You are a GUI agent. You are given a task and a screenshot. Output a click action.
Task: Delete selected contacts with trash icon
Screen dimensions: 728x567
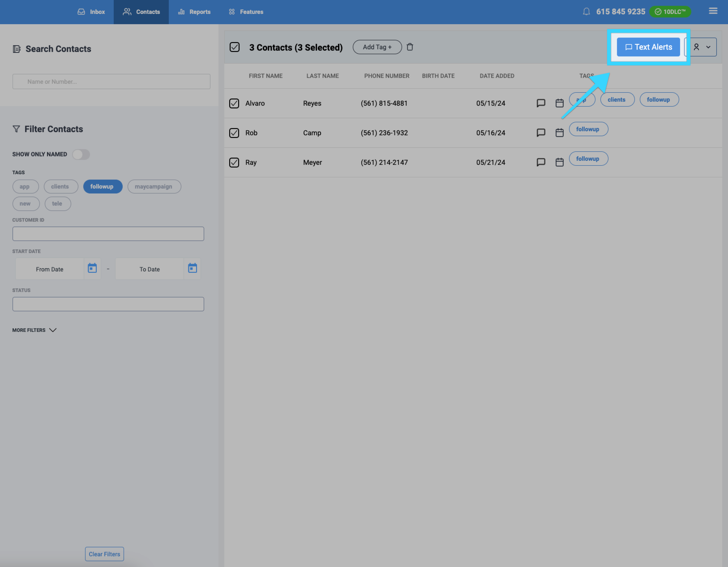410,47
